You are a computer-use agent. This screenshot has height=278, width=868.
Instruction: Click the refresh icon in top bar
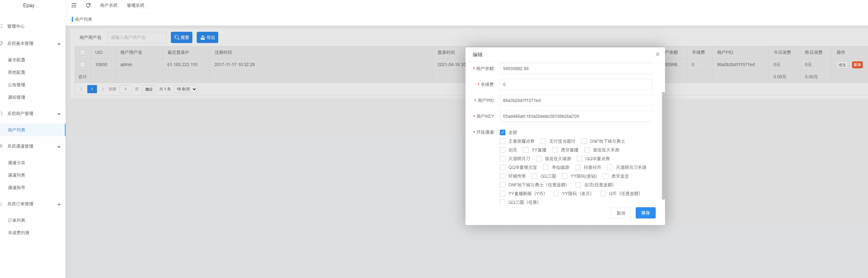pos(88,5)
